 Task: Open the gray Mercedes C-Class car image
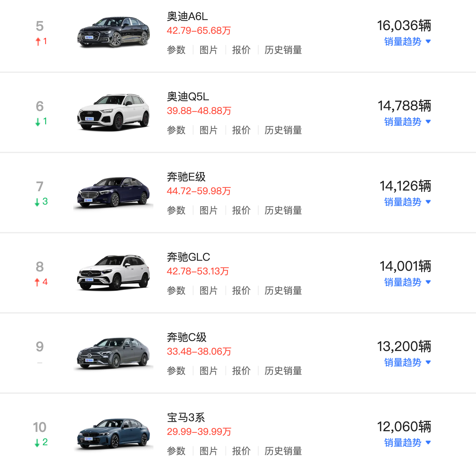pyautogui.click(x=113, y=353)
